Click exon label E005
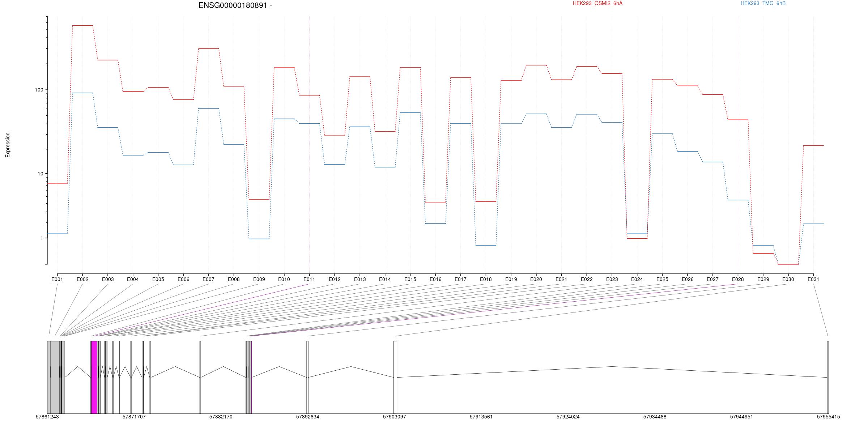 click(158, 279)
